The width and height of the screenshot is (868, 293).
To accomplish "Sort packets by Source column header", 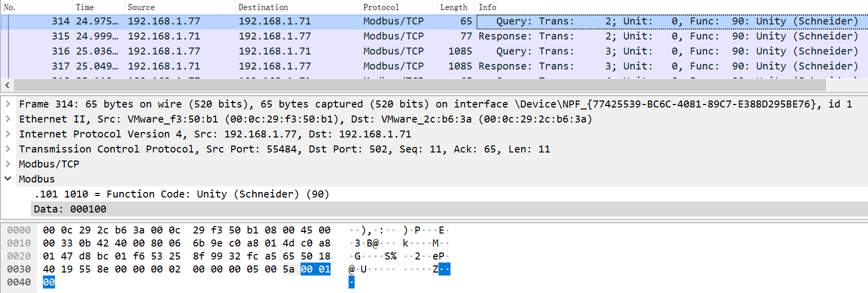I will (141, 7).
